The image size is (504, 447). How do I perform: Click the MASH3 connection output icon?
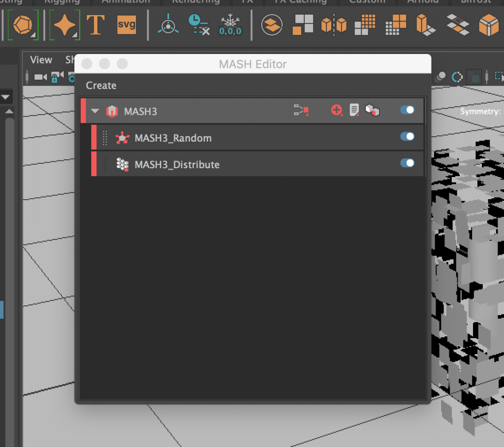click(302, 111)
